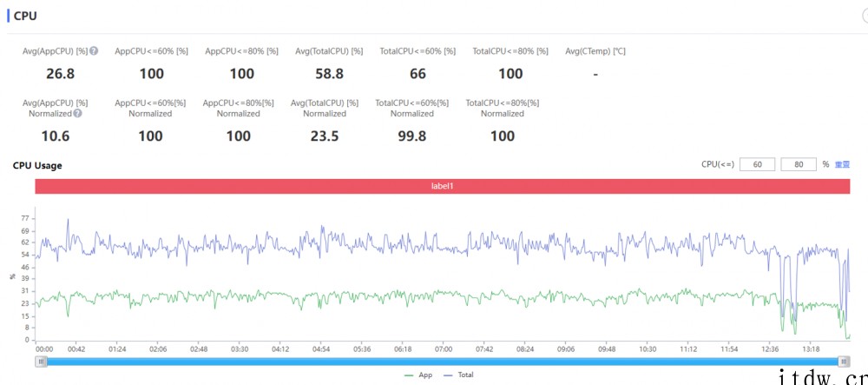The image size is (868, 385).
Task: Click the CPU Usage chart heading
Action: coord(37,165)
